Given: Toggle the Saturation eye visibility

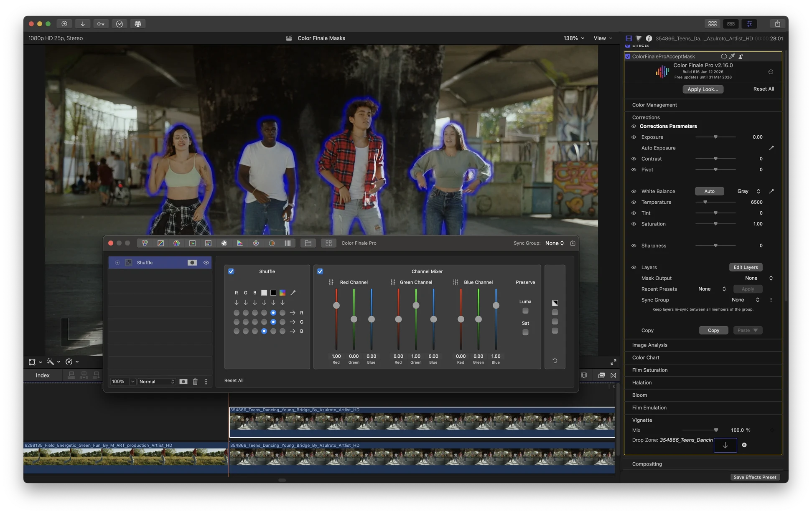Looking at the screenshot, I should 634,224.
